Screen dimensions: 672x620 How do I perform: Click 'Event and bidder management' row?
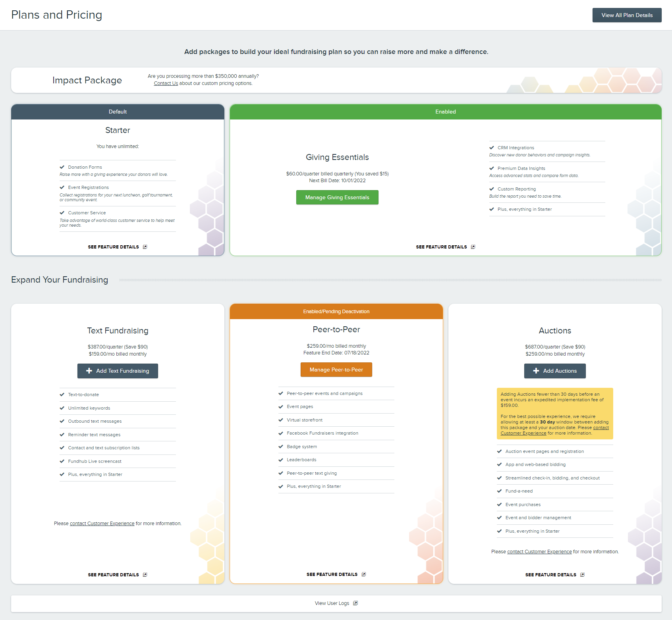click(555, 518)
